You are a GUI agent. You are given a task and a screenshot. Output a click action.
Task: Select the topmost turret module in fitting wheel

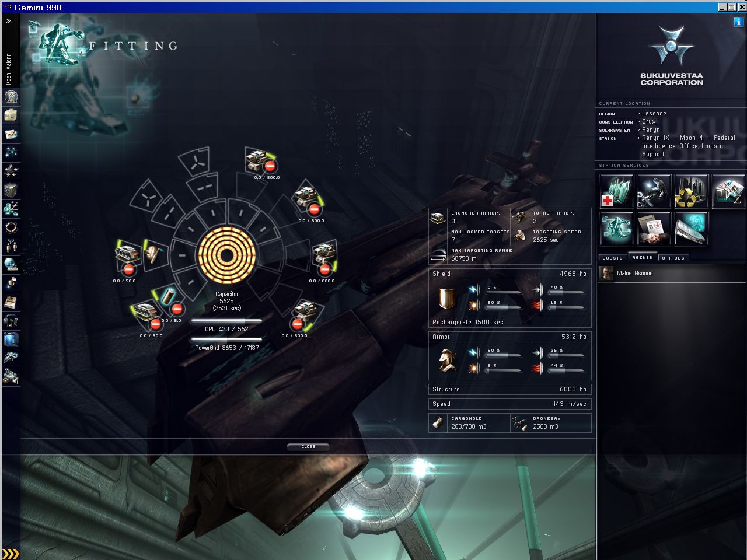(256, 159)
